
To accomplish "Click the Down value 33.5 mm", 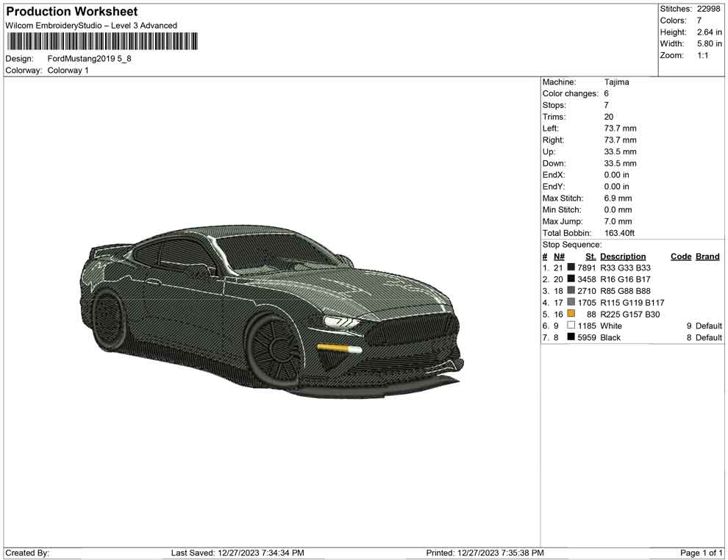I will point(621,163).
